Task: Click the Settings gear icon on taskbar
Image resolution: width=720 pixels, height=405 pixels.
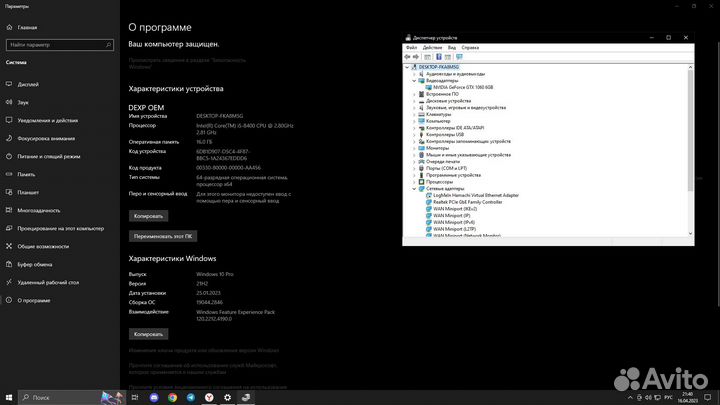Action: pos(227,398)
